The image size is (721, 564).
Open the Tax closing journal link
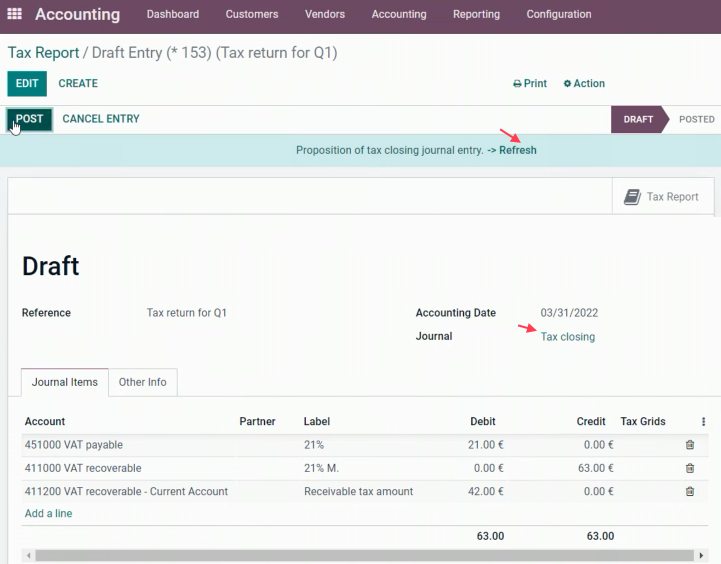(567, 336)
